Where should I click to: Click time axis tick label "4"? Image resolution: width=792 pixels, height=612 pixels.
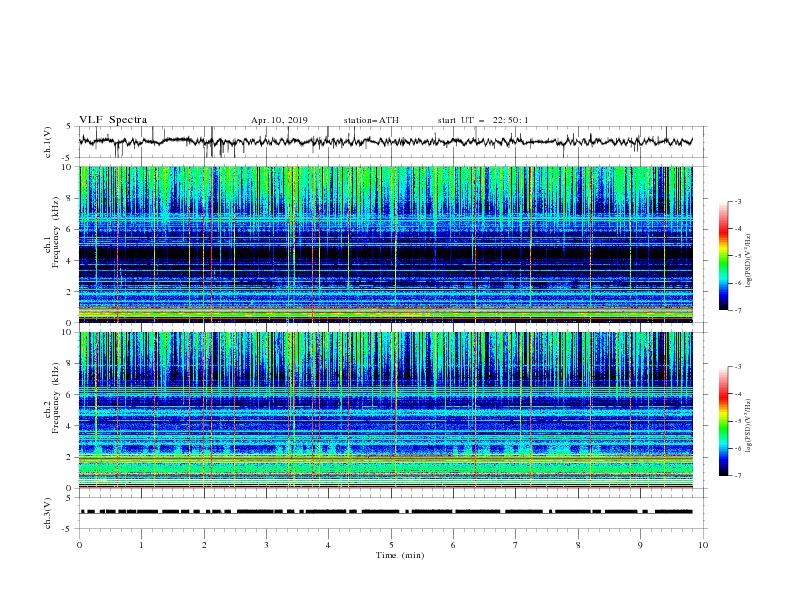(328, 545)
